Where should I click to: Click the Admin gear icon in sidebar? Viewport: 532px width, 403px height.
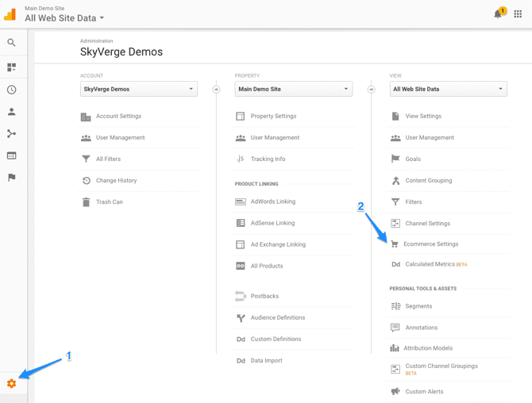pos(11,384)
